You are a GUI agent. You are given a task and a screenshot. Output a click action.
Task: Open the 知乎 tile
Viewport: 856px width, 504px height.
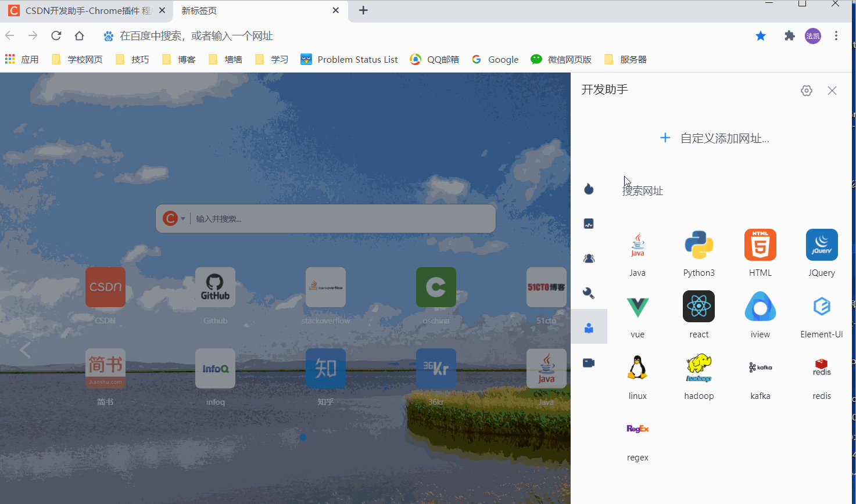click(x=325, y=368)
